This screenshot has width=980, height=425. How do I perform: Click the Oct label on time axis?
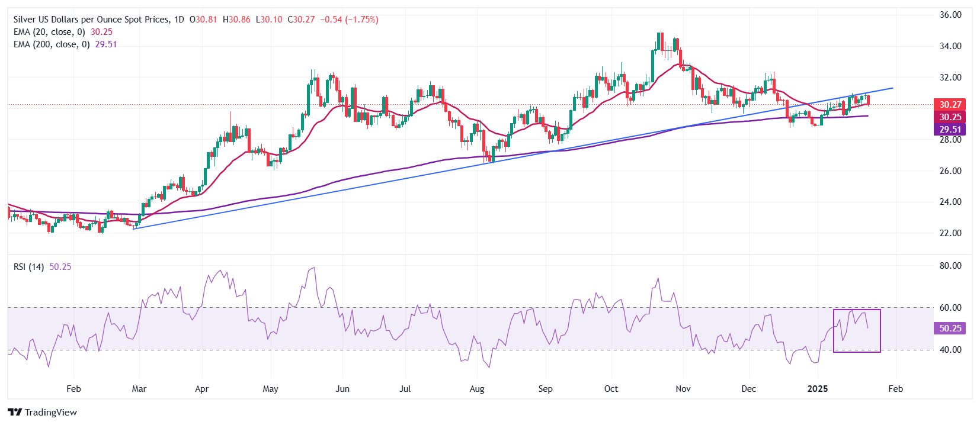click(x=611, y=389)
